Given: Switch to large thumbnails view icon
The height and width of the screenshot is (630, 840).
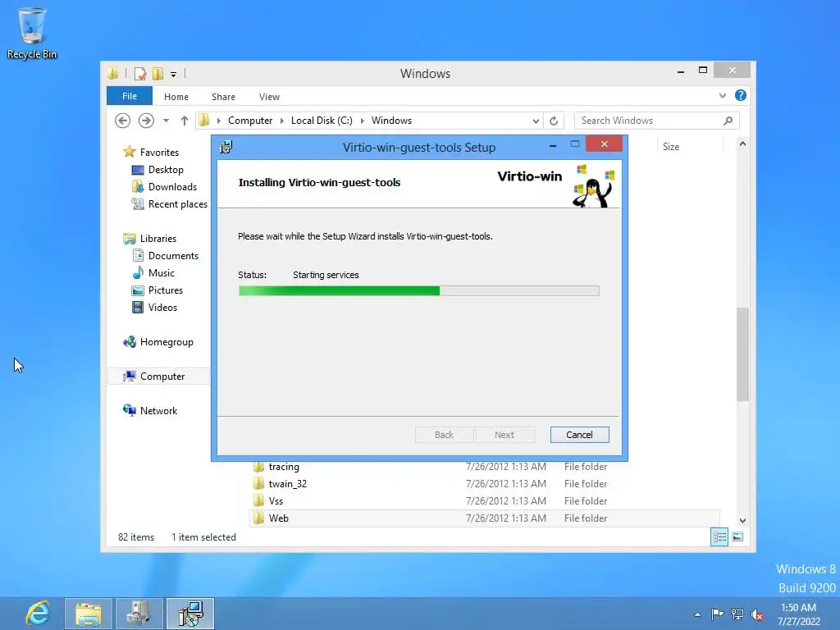Looking at the screenshot, I should pyautogui.click(x=737, y=536).
